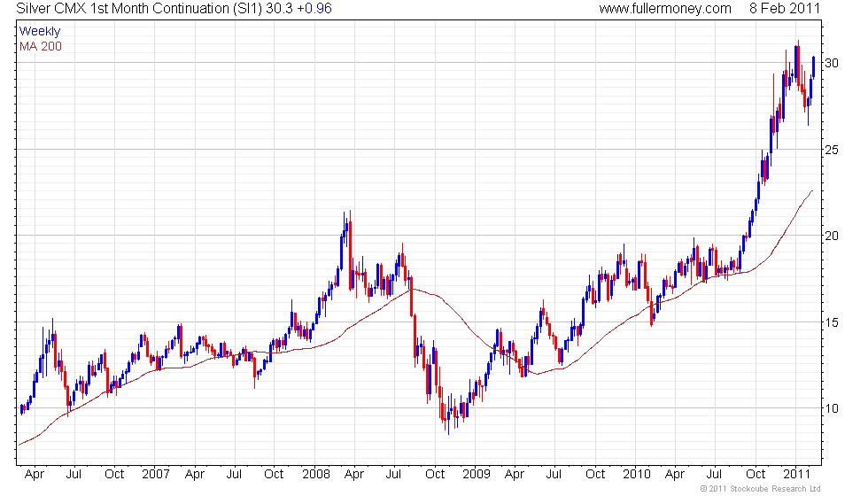Screen dimensions: 868x496
Task: Click the "2010" year label on time axis
Action: tap(637, 474)
